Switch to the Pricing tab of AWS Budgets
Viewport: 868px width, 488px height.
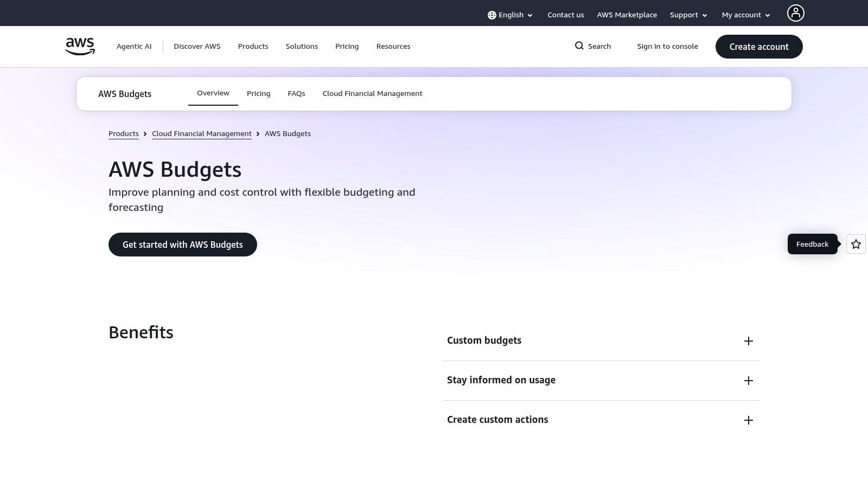coord(258,93)
